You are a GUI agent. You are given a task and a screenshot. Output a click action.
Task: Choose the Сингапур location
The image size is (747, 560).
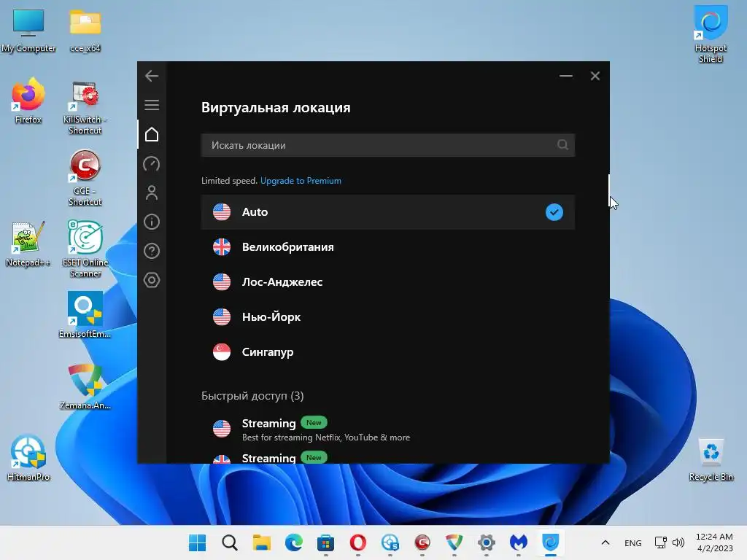tap(388, 352)
